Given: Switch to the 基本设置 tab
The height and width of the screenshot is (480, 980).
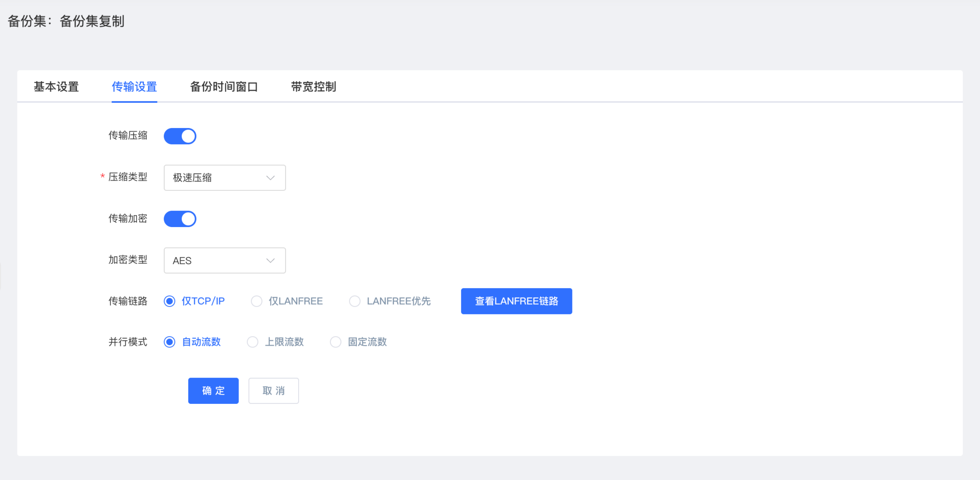Looking at the screenshot, I should (56, 87).
